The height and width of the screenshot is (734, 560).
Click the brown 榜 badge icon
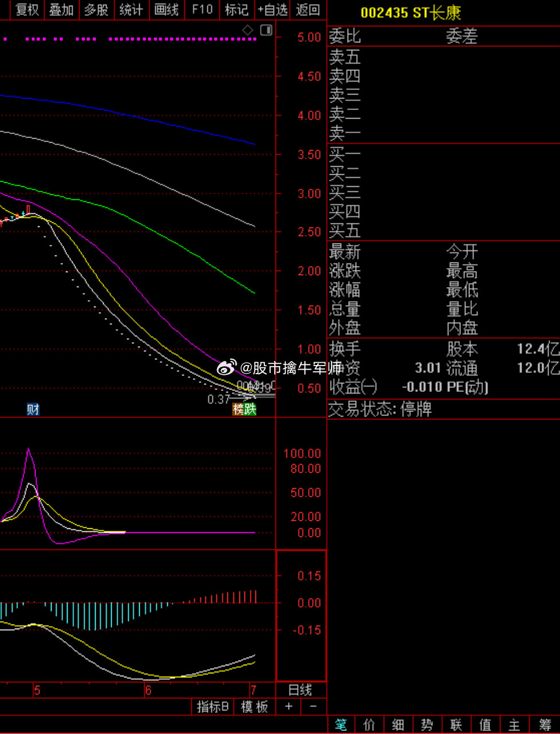coord(238,409)
